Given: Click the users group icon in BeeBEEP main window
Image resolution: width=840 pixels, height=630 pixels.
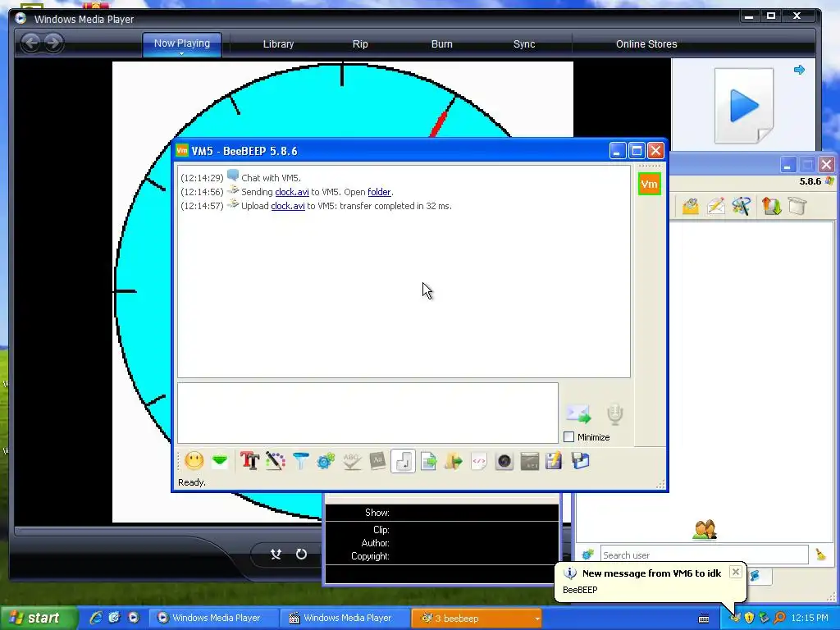Looking at the screenshot, I should [705, 529].
